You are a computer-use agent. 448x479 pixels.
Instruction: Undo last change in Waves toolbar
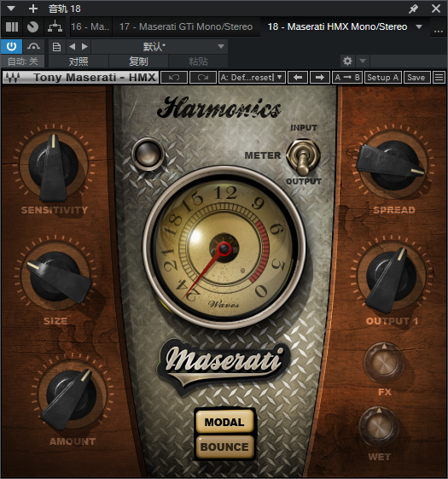tap(174, 78)
